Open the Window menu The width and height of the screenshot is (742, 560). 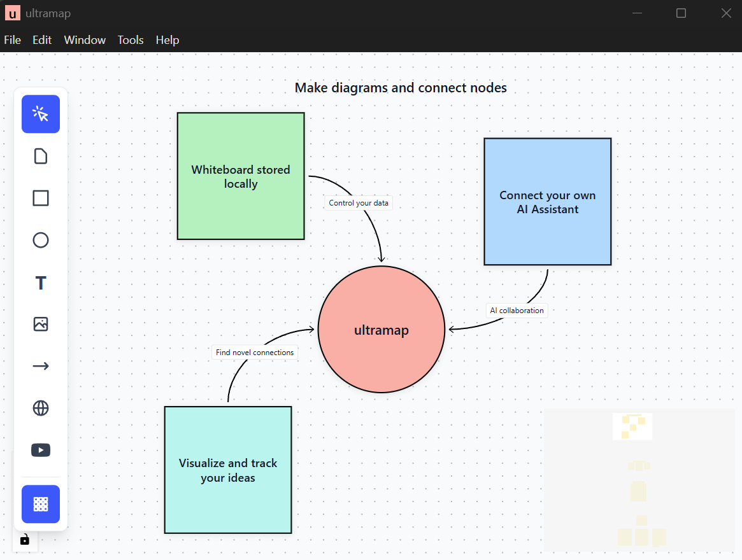coord(85,39)
